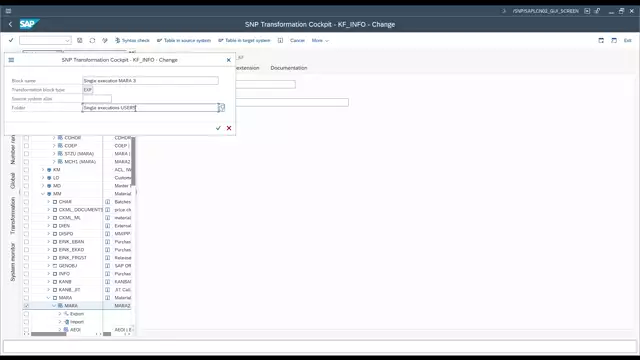This screenshot has height=360, width=640.
Task: Click the title bar icon next to /SNP/SAPLCN02_GUI_SCREEN
Action: (x=587, y=11)
